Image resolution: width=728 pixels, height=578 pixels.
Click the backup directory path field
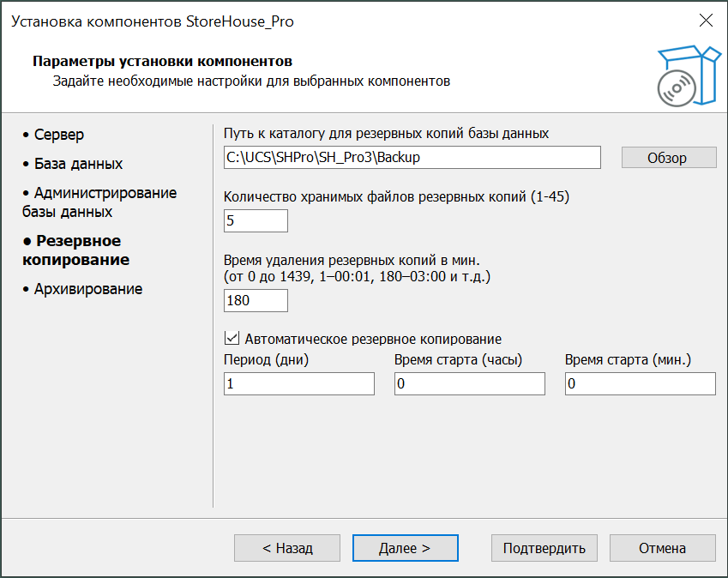click(x=412, y=158)
